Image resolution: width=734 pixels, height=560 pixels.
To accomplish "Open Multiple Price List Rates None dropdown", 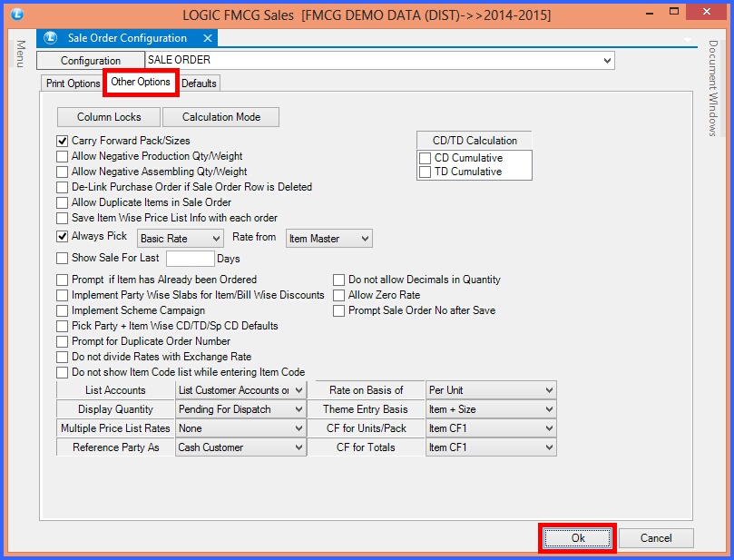I will [240, 428].
